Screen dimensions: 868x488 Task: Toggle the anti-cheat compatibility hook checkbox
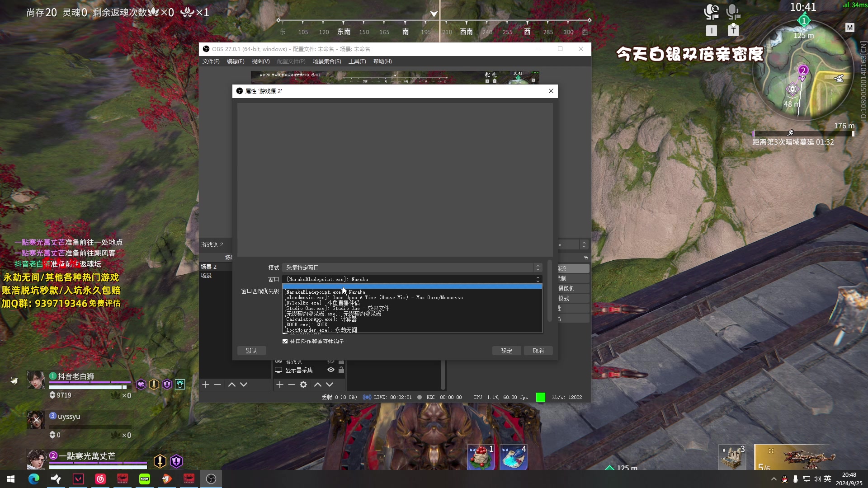tap(285, 341)
